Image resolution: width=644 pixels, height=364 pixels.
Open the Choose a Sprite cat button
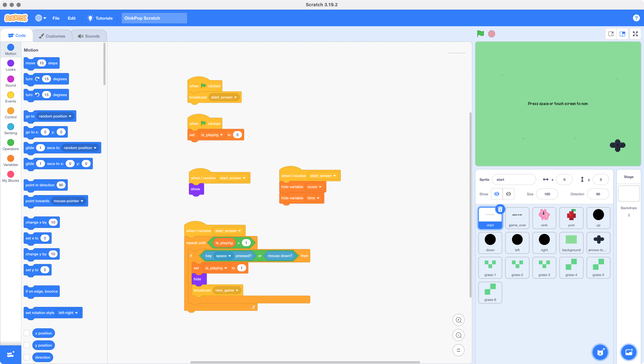tap(600, 352)
